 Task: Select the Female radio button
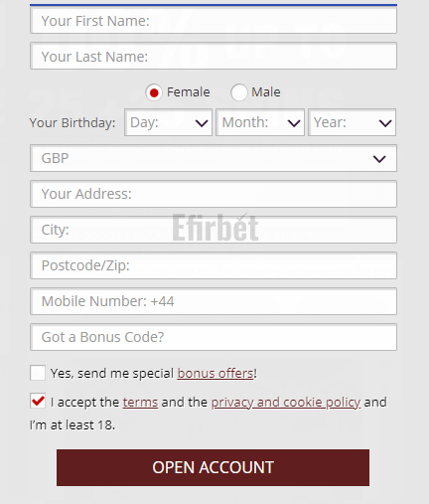point(154,92)
